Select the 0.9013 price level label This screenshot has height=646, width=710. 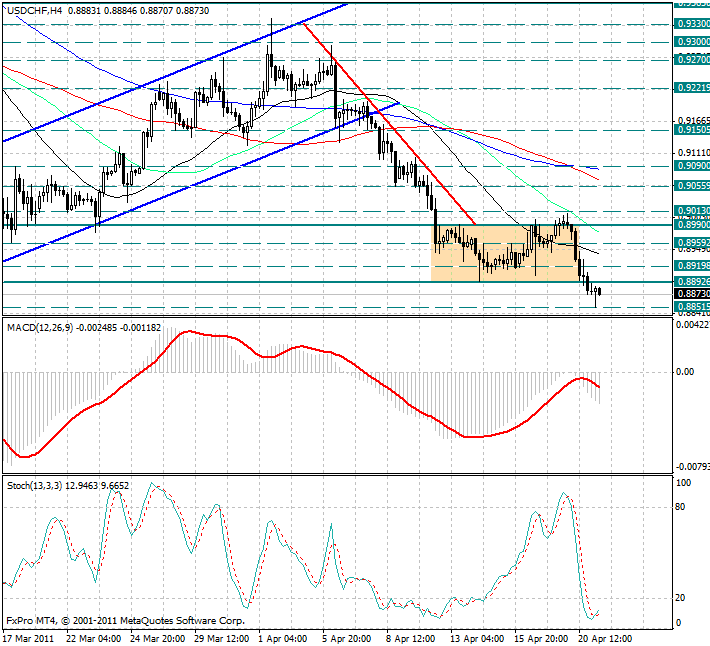(692, 211)
